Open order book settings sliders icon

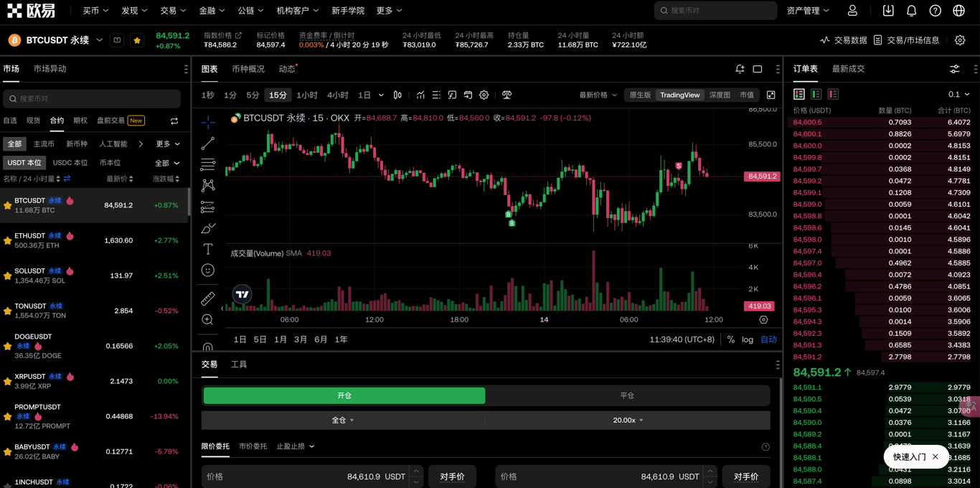click(x=954, y=69)
